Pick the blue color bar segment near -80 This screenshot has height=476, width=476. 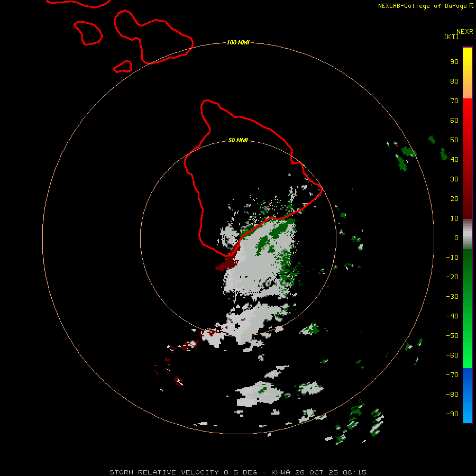pos(467,395)
